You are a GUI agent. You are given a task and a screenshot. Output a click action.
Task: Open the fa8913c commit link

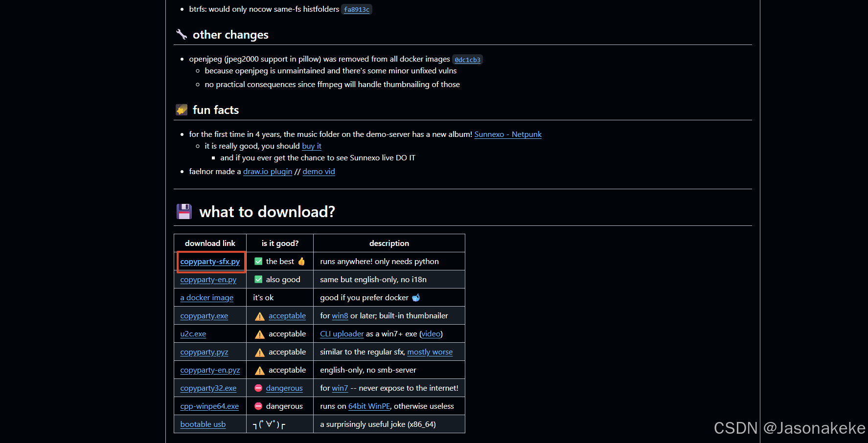[357, 10]
